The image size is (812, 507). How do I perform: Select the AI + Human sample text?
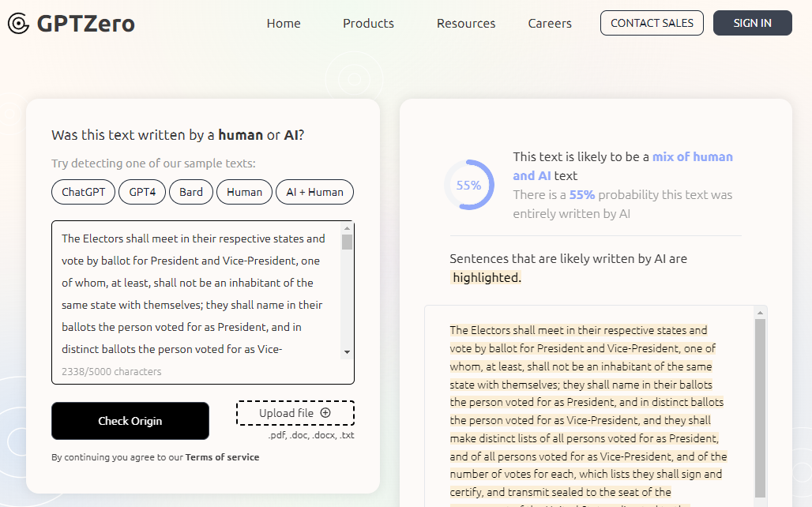click(314, 192)
